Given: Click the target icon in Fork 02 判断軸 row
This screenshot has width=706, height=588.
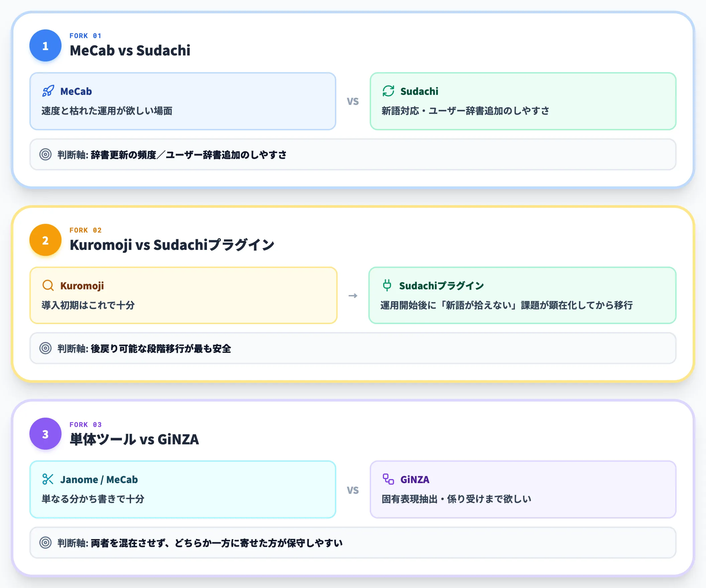Looking at the screenshot, I should (x=45, y=348).
